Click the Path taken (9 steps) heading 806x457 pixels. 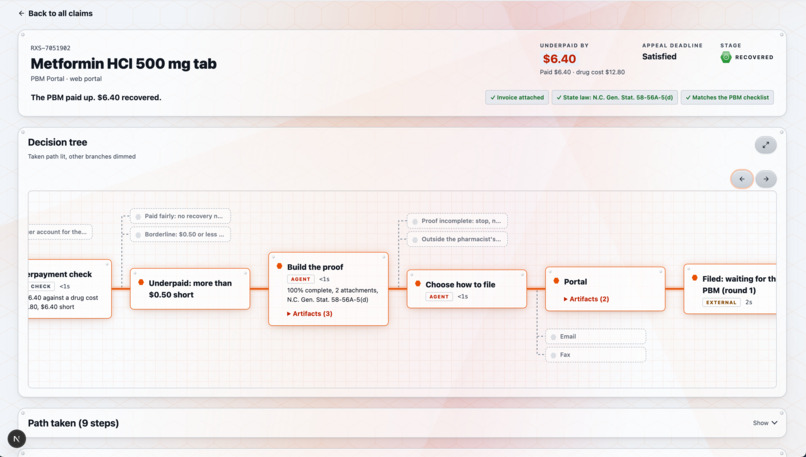click(73, 423)
